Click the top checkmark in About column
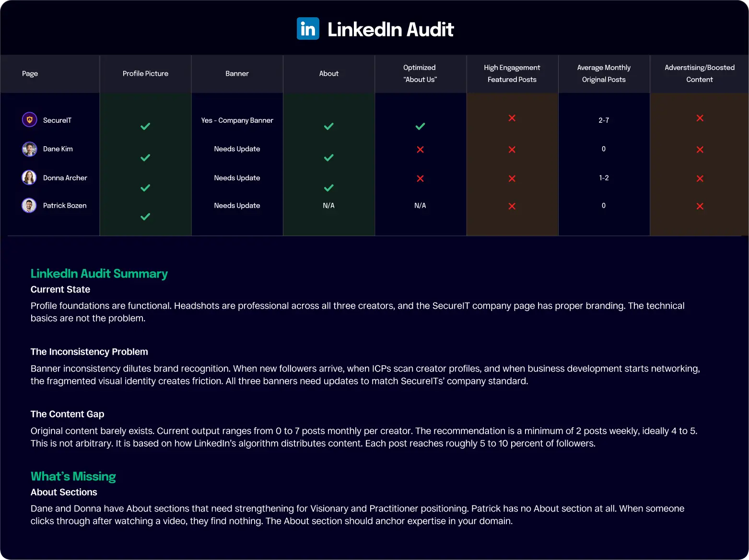 click(x=329, y=126)
